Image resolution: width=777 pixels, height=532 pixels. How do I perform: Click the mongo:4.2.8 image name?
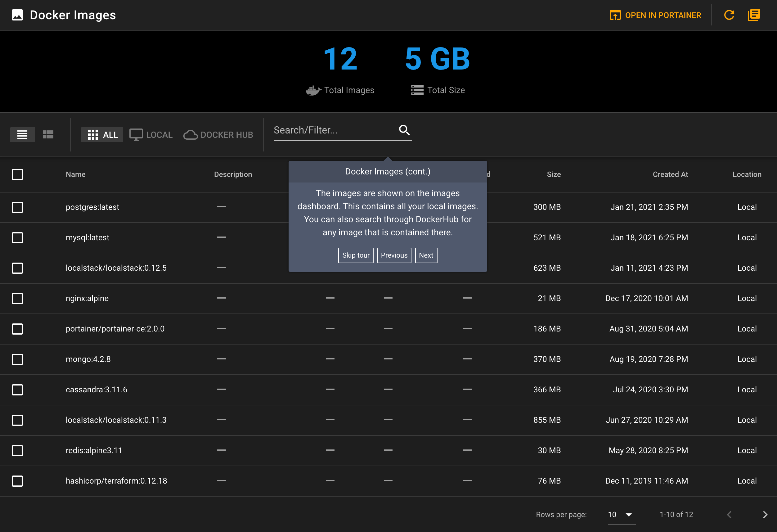coord(88,359)
